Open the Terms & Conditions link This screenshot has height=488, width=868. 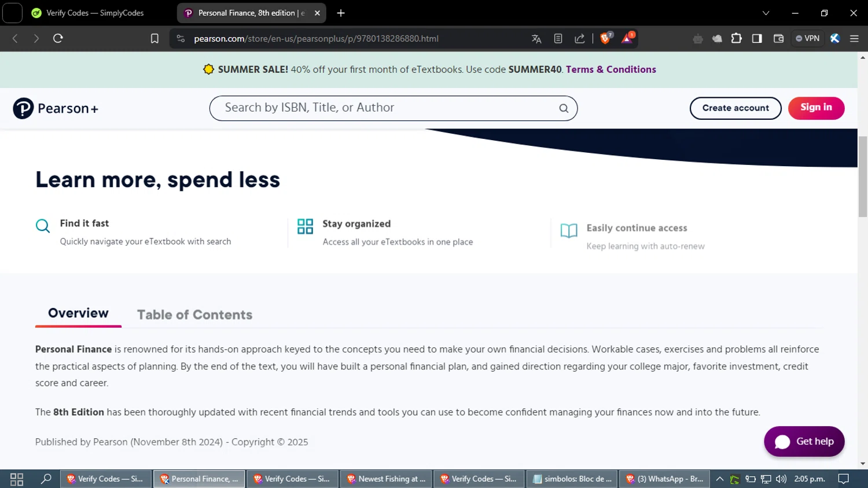click(x=610, y=69)
